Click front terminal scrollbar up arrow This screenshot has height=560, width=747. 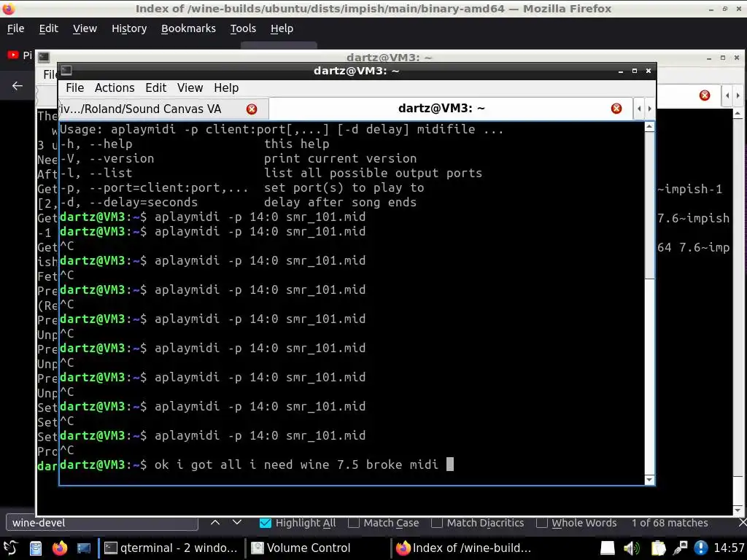click(x=649, y=127)
